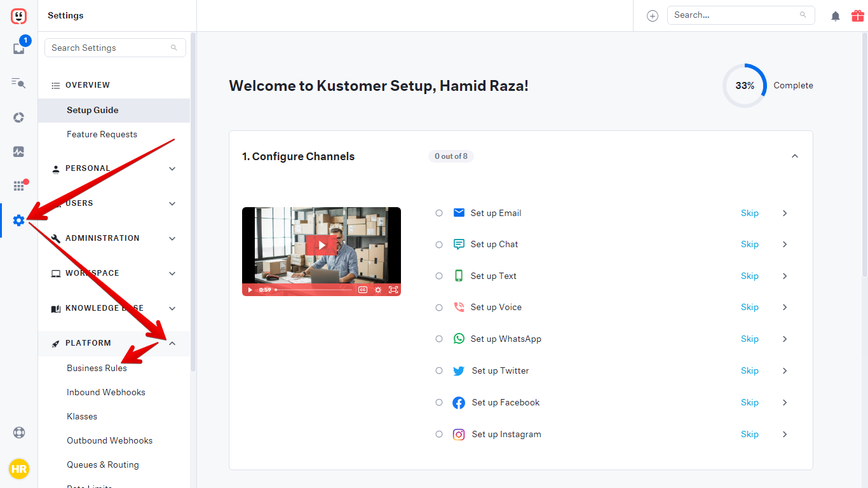Screen dimensions: 868x488
Task: Click the Kustomer logo icon
Action: tap(19, 16)
